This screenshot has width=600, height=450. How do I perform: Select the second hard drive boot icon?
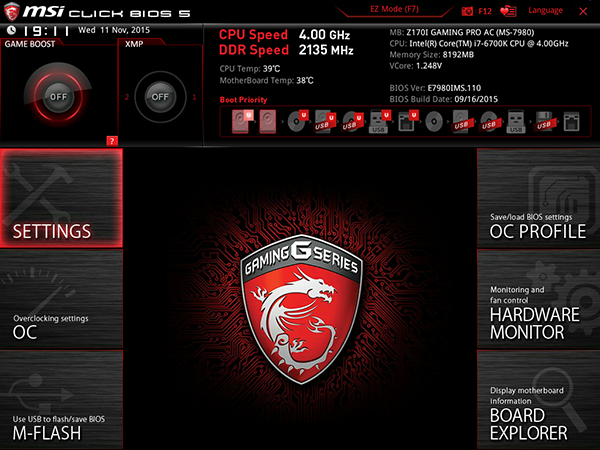coord(268,122)
